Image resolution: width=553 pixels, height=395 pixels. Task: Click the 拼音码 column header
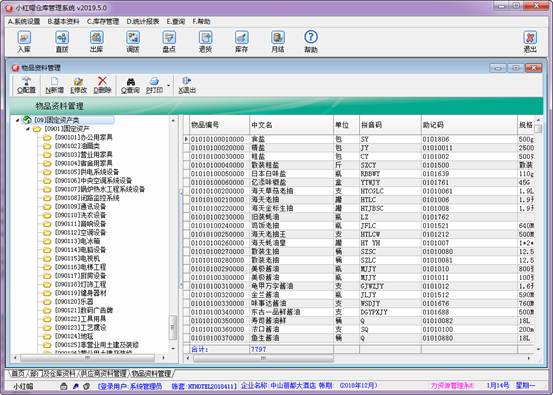pyautogui.click(x=390, y=125)
